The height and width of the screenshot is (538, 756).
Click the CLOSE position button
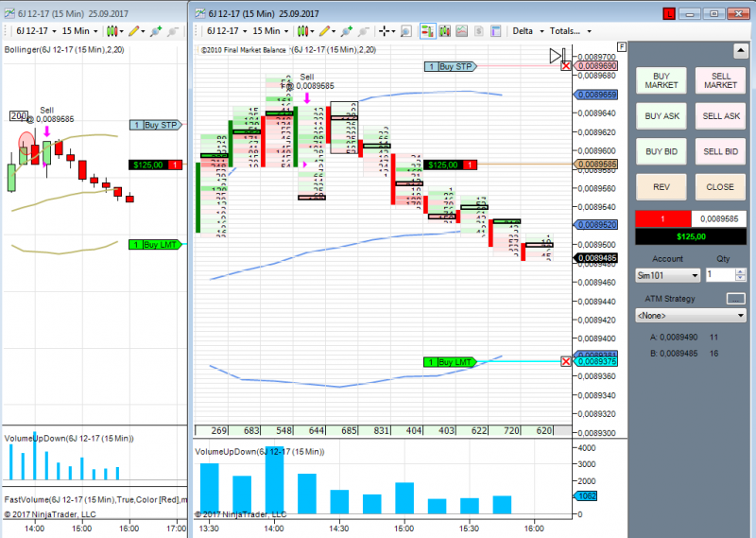point(720,187)
